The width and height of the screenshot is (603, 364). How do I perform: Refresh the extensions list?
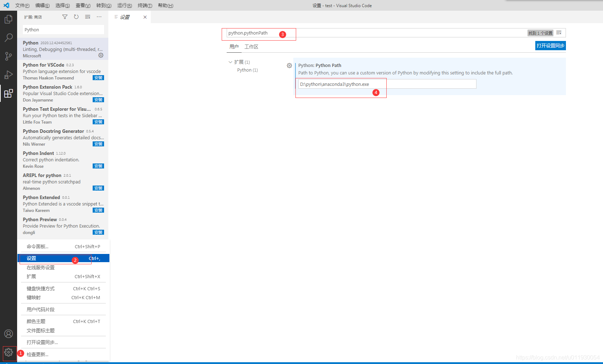point(76,17)
